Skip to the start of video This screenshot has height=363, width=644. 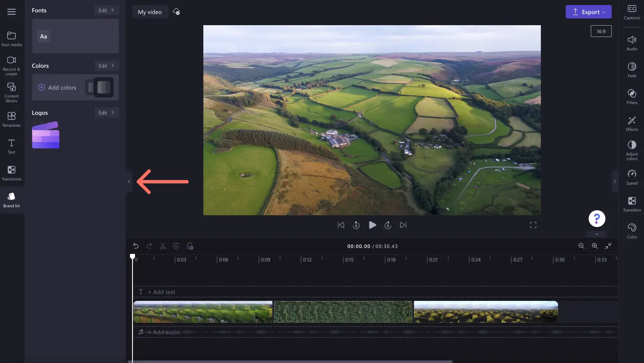(341, 225)
